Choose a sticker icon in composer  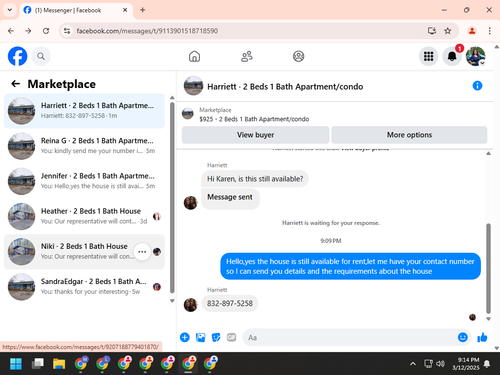(x=216, y=337)
